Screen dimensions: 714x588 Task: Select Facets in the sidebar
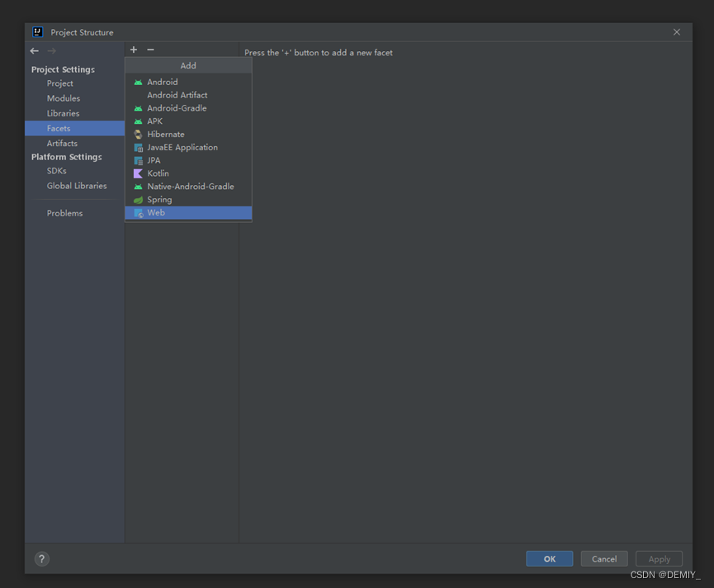(74, 129)
